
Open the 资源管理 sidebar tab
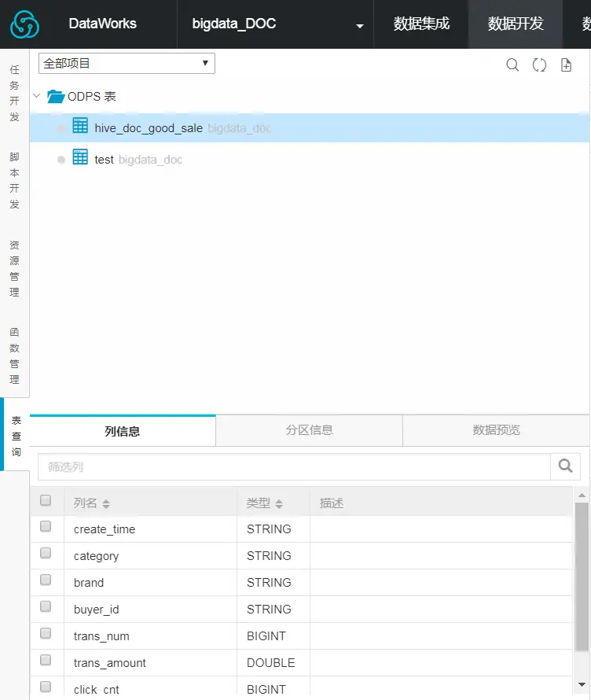[x=14, y=268]
